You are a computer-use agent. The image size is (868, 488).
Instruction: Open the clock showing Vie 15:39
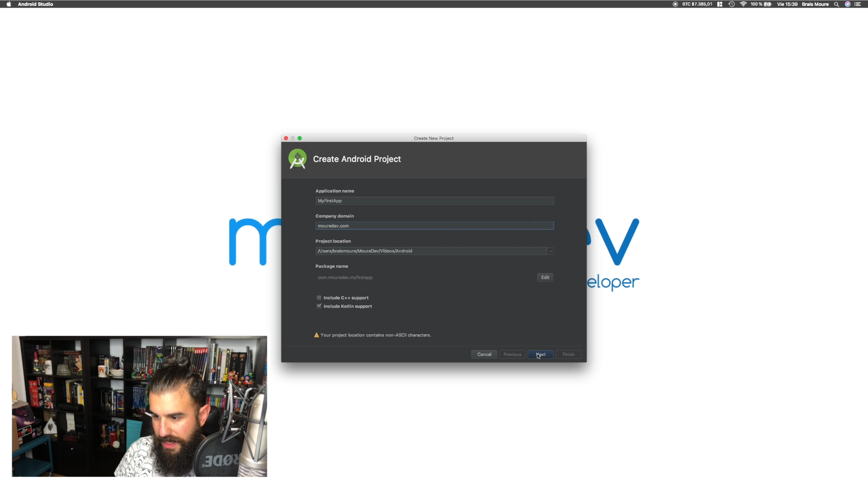(787, 4)
